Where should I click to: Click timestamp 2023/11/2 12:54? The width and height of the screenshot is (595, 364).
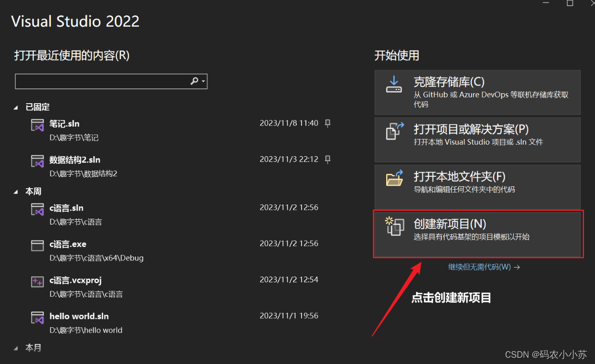[x=289, y=279]
